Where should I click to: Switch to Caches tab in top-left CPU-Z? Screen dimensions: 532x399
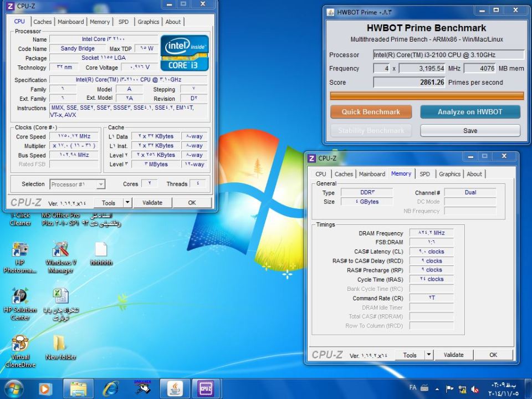(43, 22)
